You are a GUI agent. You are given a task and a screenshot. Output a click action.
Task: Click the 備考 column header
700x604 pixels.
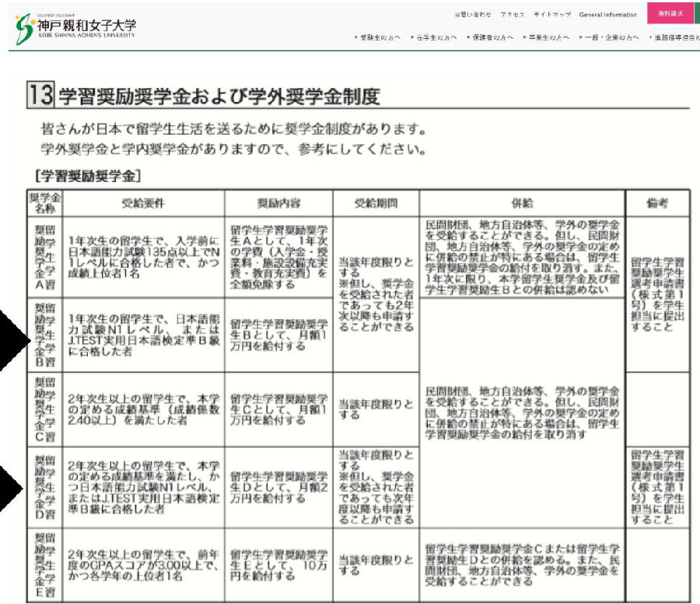click(657, 203)
